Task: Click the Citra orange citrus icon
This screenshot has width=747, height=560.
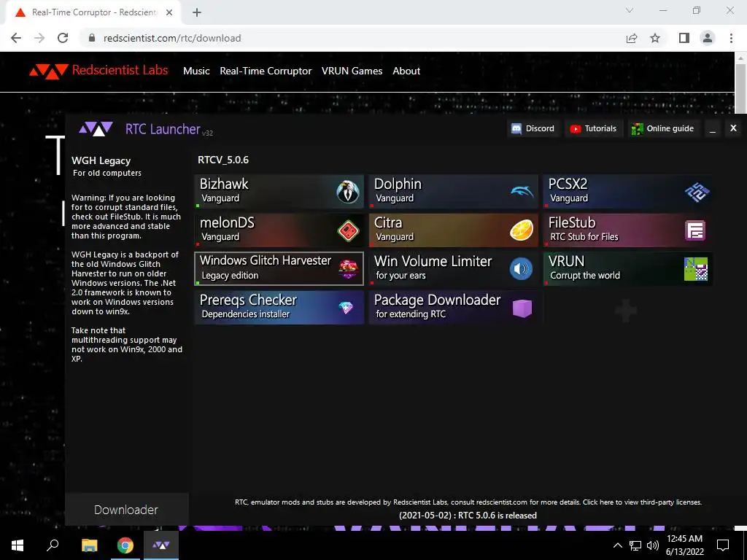Action: [x=522, y=230]
